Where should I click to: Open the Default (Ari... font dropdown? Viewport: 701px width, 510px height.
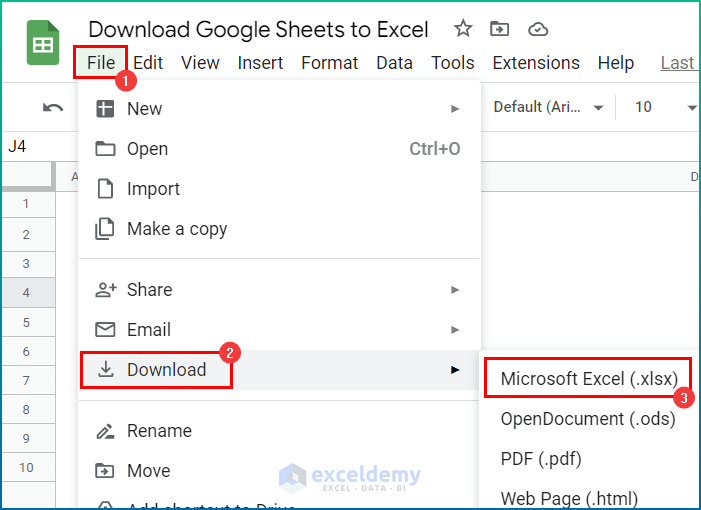click(x=548, y=107)
